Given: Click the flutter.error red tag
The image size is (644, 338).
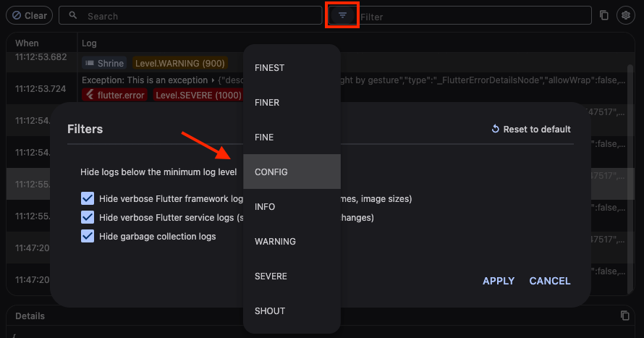Looking at the screenshot, I should (114, 95).
